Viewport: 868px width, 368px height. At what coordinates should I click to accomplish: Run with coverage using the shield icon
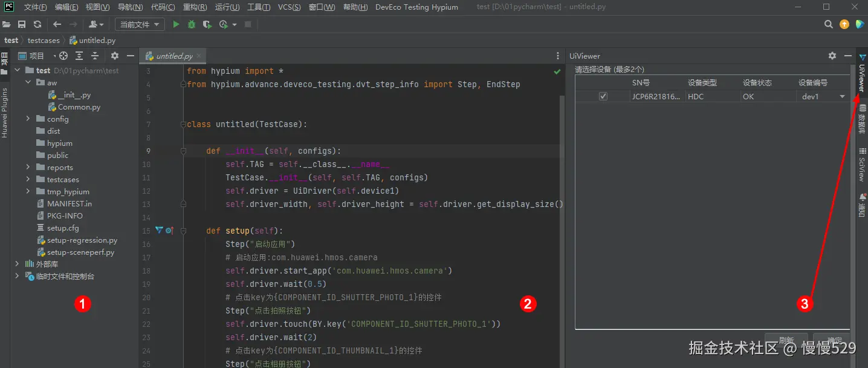click(x=207, y=24)
